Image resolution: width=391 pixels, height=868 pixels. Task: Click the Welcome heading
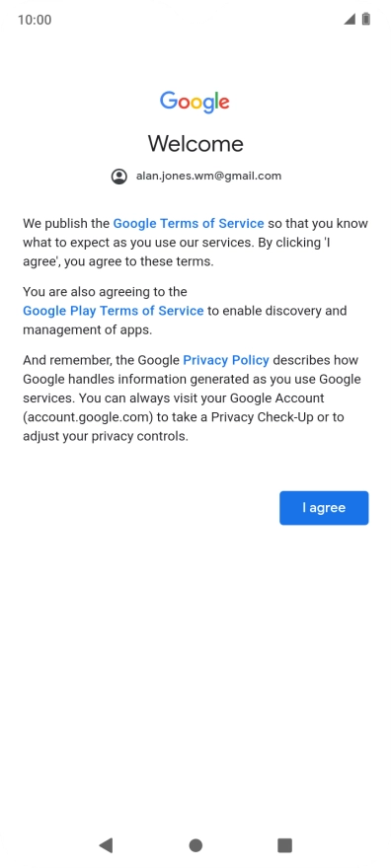click(195, 144)
